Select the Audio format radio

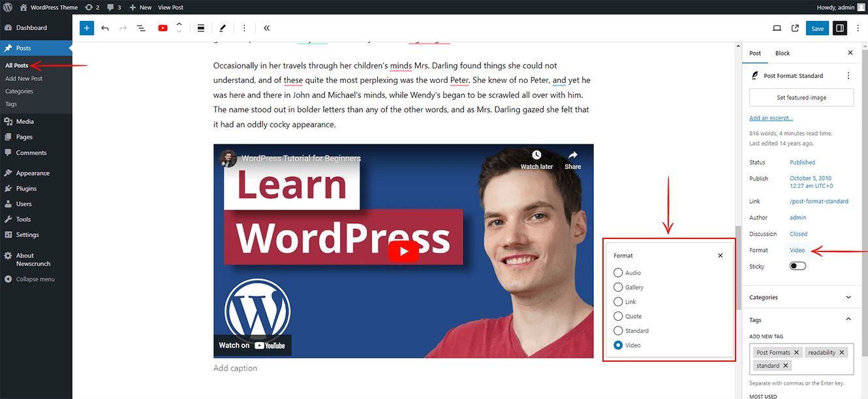coord(618,273)
